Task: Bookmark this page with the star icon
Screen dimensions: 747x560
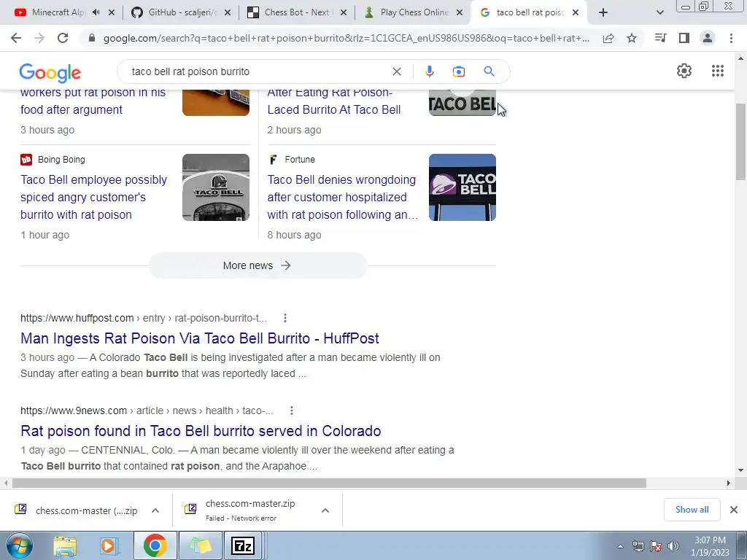Action: [632, 38]
